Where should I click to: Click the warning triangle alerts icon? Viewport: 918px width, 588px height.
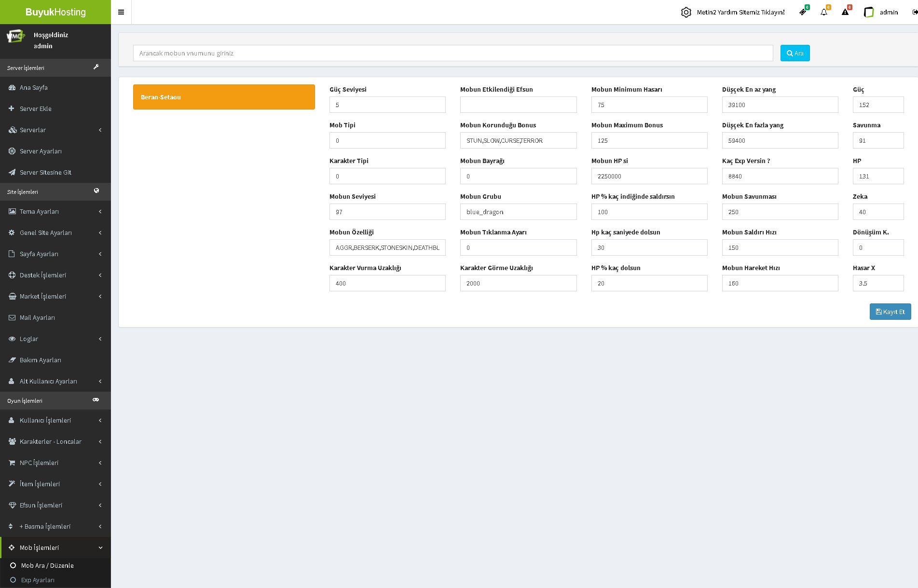tap(845, 12)
